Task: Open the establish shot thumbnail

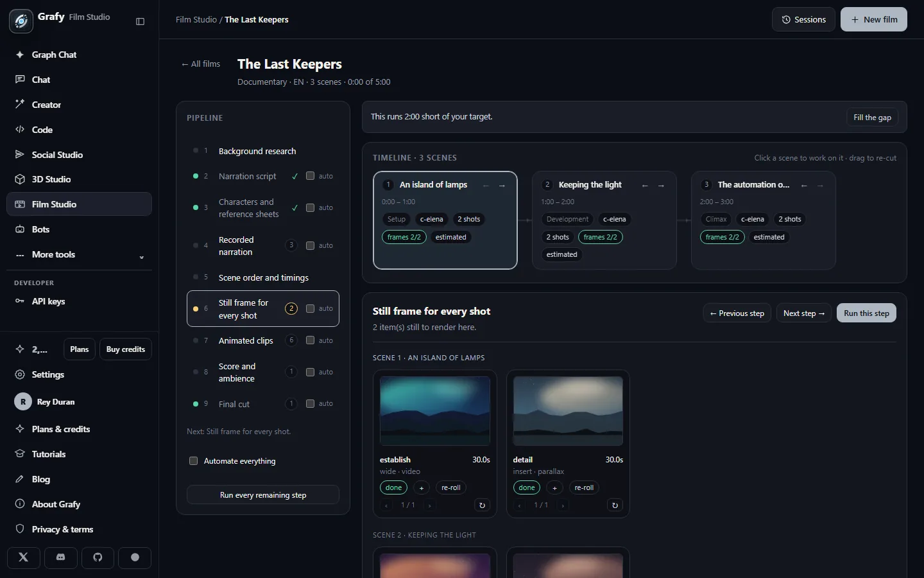Action: tap(435, 411)
